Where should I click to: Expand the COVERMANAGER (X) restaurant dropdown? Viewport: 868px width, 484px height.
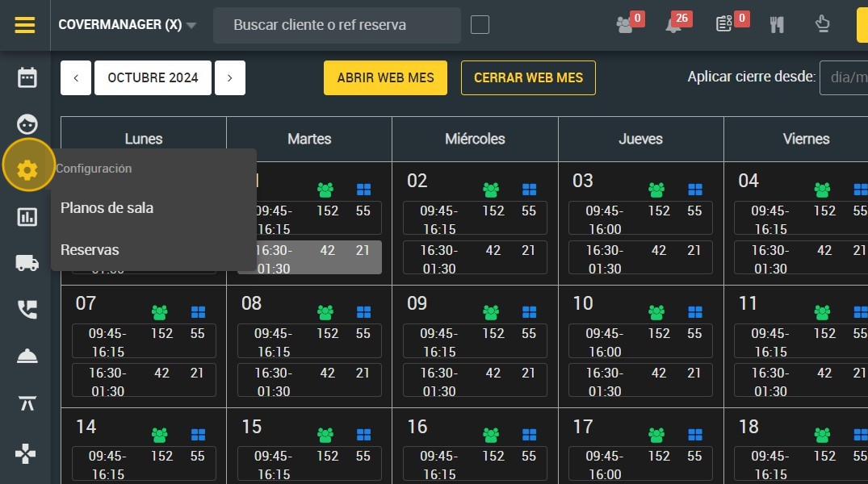click(128, 25)
